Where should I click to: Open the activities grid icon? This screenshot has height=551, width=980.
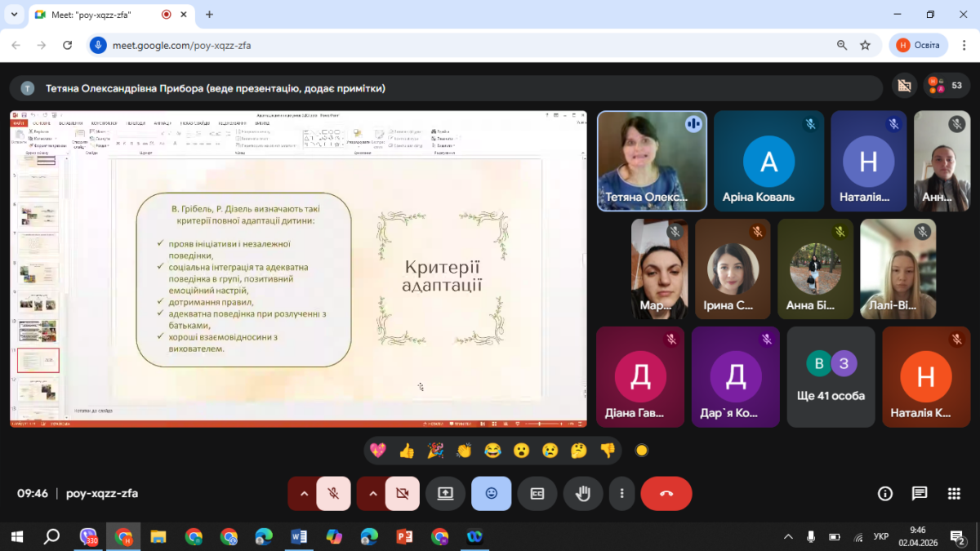pyautogui.click(x=954, y=493)
